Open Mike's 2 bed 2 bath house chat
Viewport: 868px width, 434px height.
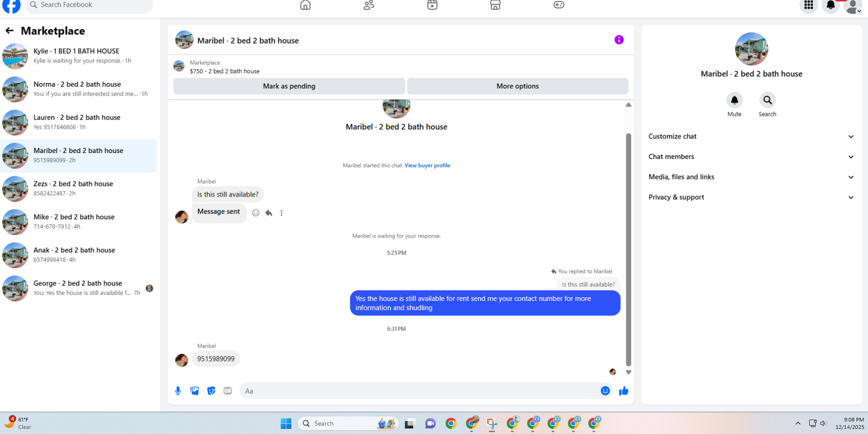(x=79, y=222)
